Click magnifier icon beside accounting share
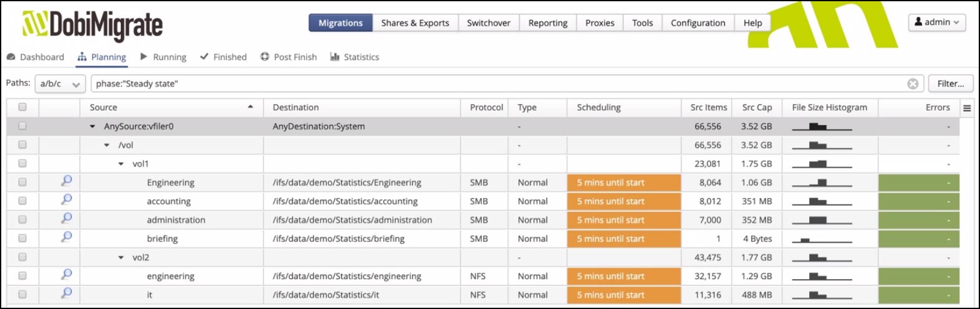980x309 pixels. pos(66,200)
